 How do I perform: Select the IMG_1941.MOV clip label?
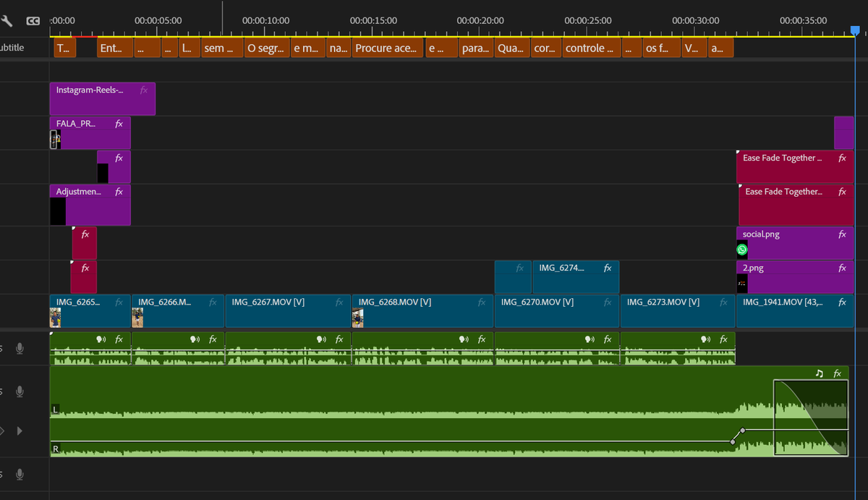pos(783,302)
